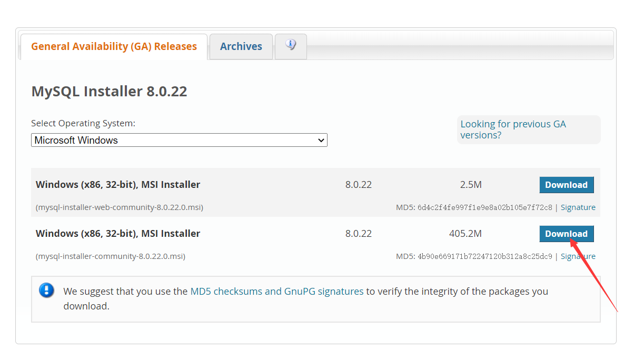Open Signature link for 405.2M installer
Image resolution: width=644 pixels, height=360 pixels.
[578, 256]
